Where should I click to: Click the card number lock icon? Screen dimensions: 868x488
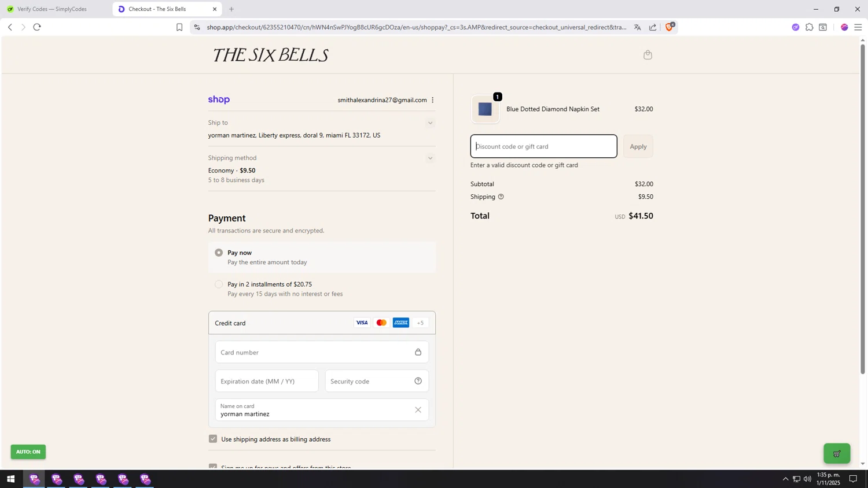[418, 352]
